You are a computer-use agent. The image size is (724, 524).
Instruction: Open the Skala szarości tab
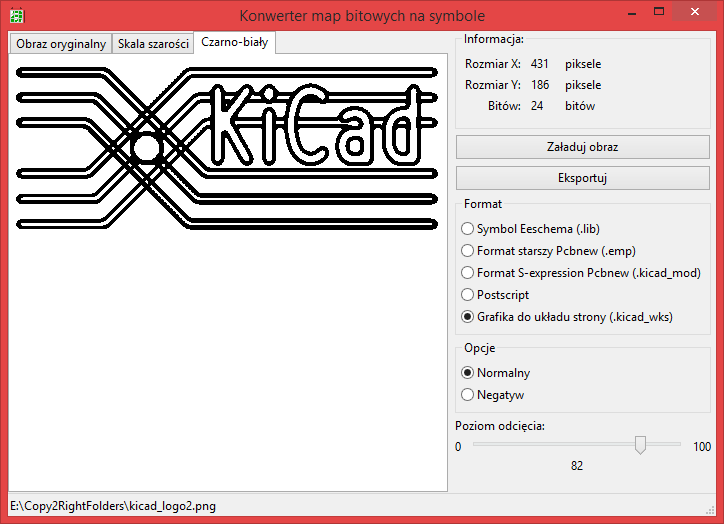coord(153,44)
